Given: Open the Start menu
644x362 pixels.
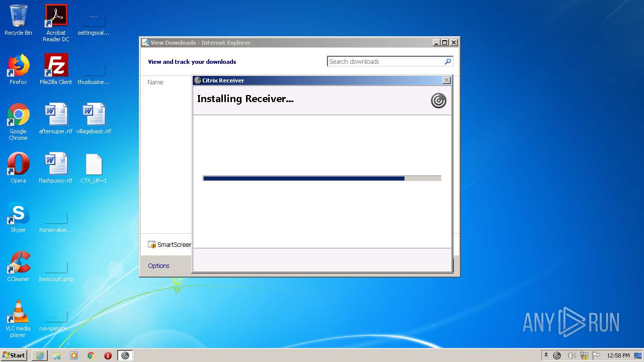Looking at the screenshot, I should coord(14,355).
